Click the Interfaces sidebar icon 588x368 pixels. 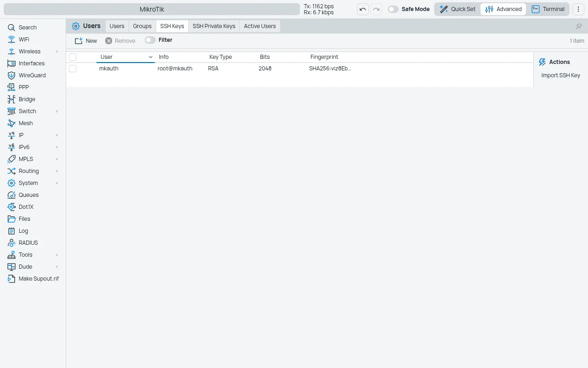tap(11, 63)
